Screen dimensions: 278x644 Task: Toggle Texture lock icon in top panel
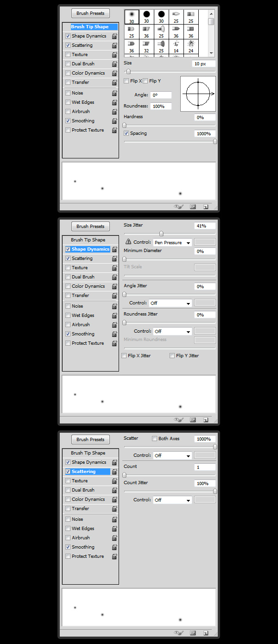pos(114,55)
